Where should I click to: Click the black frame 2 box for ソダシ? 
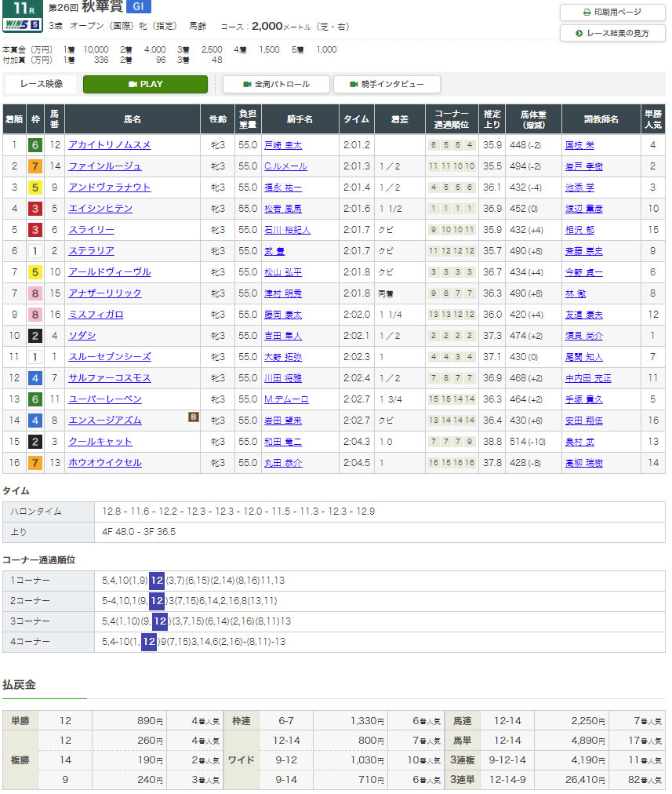[35, 336]
